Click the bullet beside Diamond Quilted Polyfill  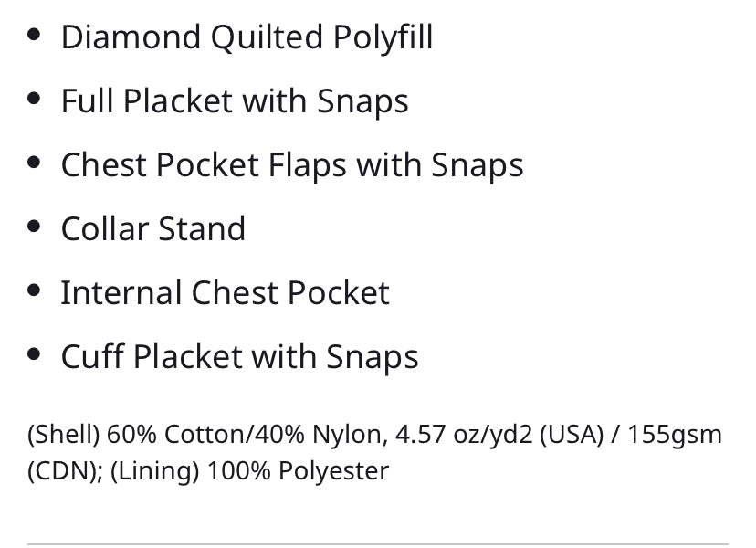click(35, 36)
